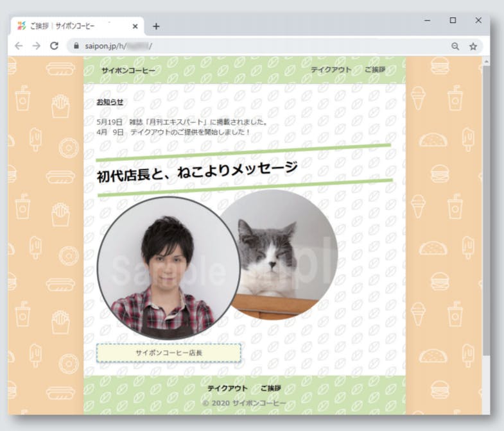Screen dimensions: 504x431
Task: Open ご挨拶 in the header navigation
Action: tap(375, 70)
